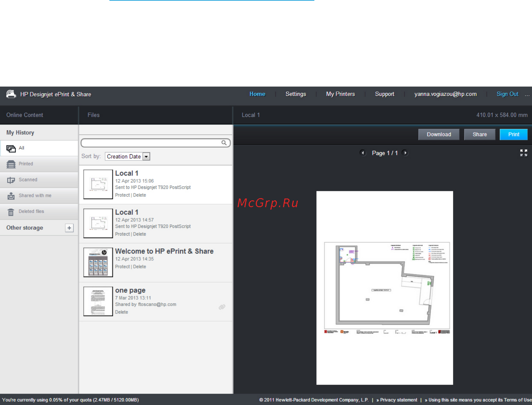Click the blue Print button
The image size is (532, 405).
tap(513, 134)
